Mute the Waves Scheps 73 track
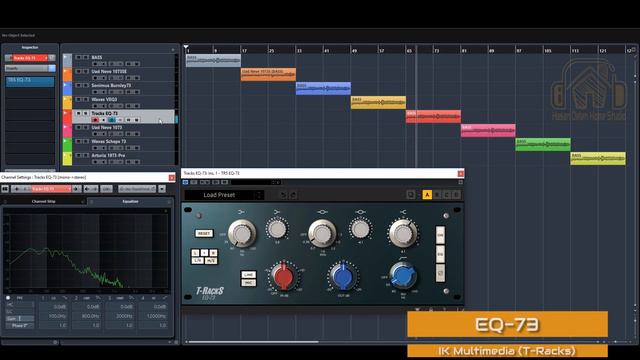The height and width of the screenshot is (360, 640). [x=78, y=141]
